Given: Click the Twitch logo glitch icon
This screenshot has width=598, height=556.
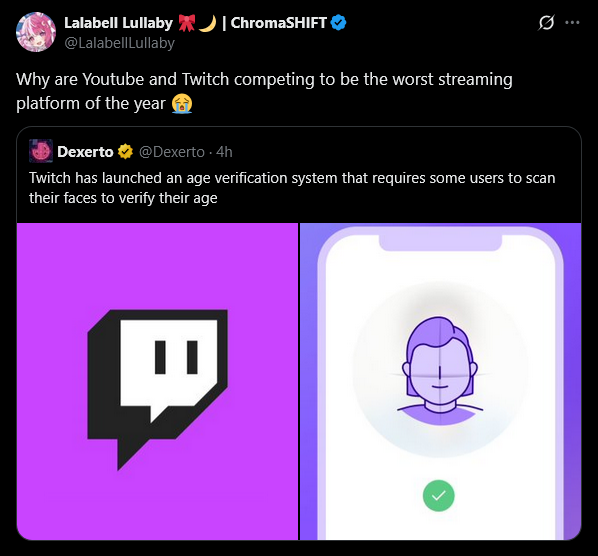Looking at the screenshot, I should (158, 389).
